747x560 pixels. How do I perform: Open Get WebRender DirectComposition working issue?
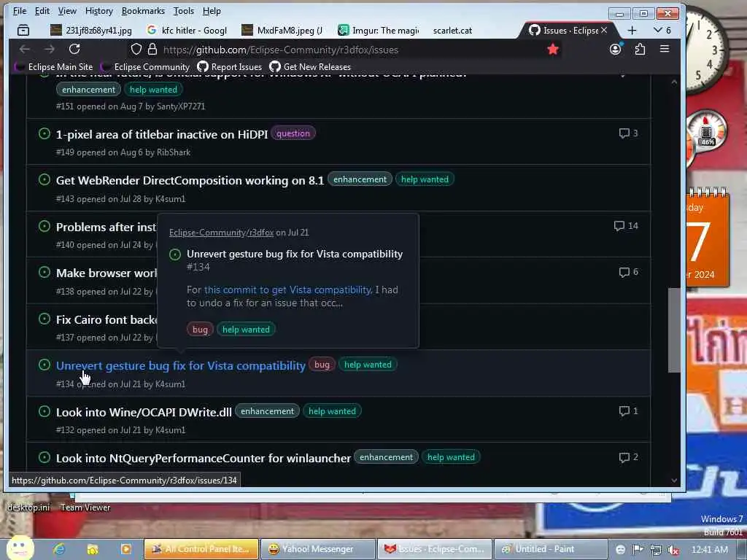click(x=190, y=181)
